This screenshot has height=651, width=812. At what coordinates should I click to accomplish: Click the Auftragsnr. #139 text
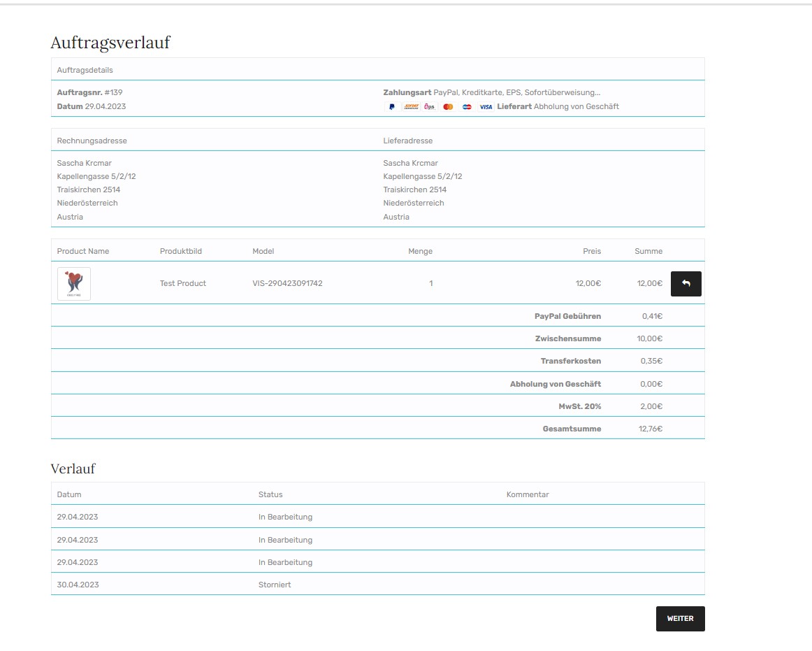(89, 92)
